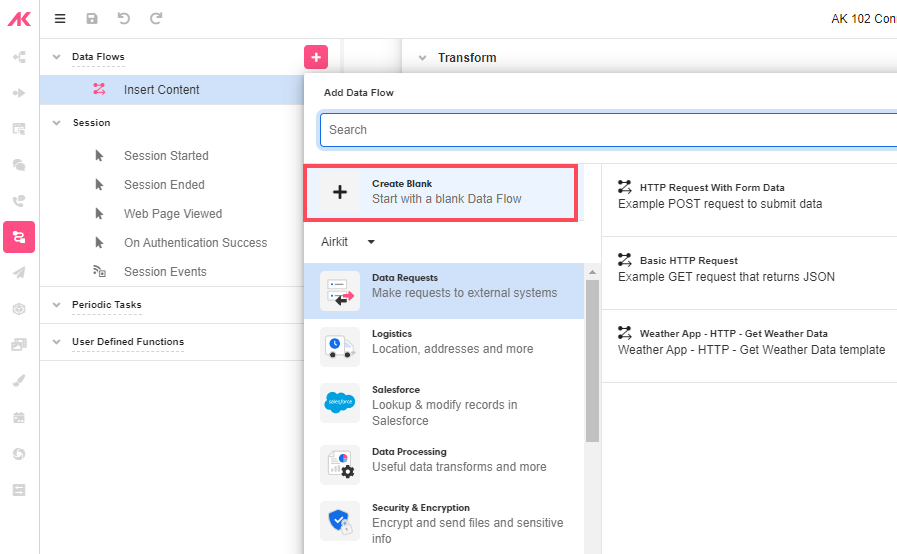Viewport: 897px width, 554px height.
Task: Click the Session section label
Action: pyautogui.click(x=92, y=122)
